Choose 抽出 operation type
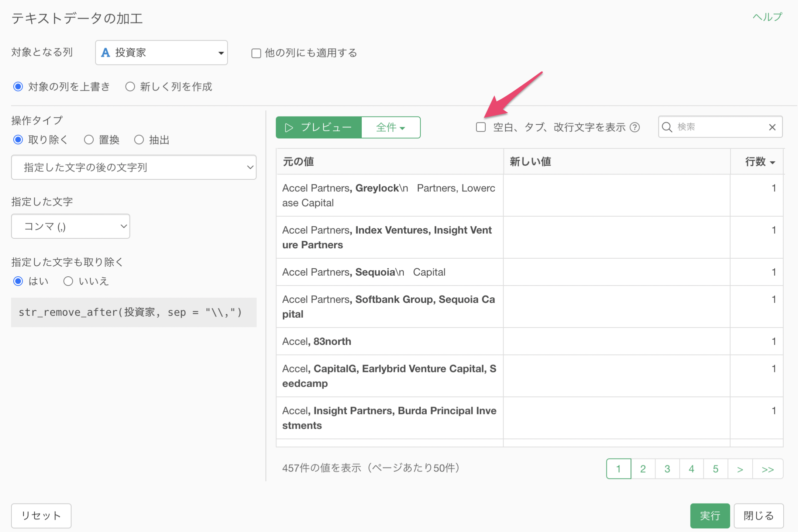This screenshot has height=532, width=798. [x=139, y=140]
